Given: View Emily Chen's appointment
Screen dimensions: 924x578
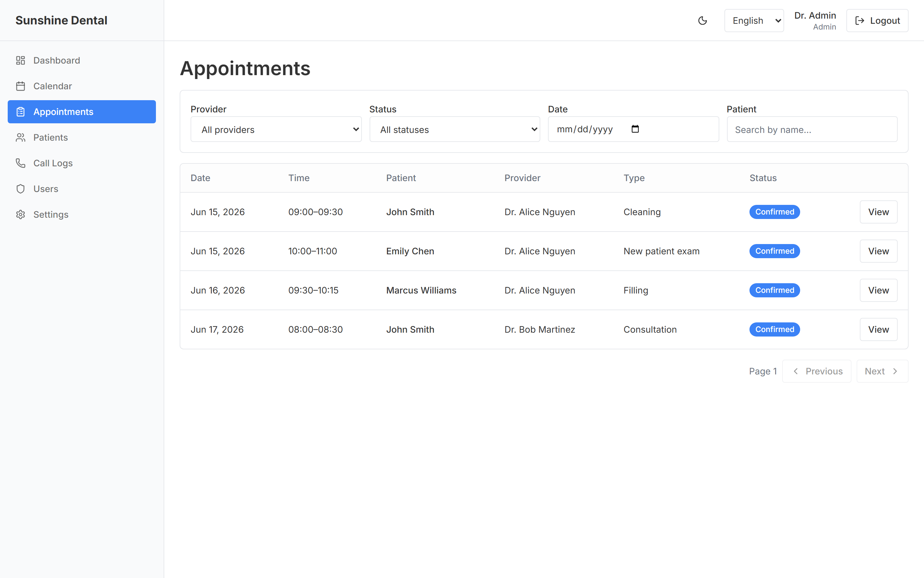Looking at the screenshot, I should (x=878, y=251).
